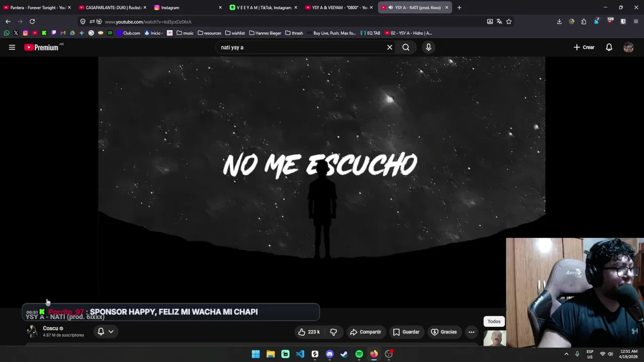Show hidden system tray icons chevron
The width and height of the screenshot is (644, 362).
[x=566, y=354]
